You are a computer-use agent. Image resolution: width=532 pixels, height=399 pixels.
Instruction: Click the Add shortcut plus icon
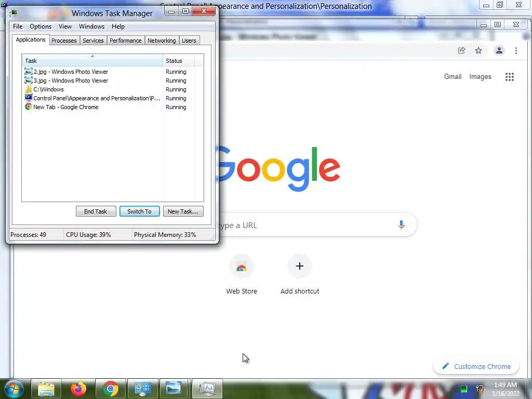coord(300,266)
